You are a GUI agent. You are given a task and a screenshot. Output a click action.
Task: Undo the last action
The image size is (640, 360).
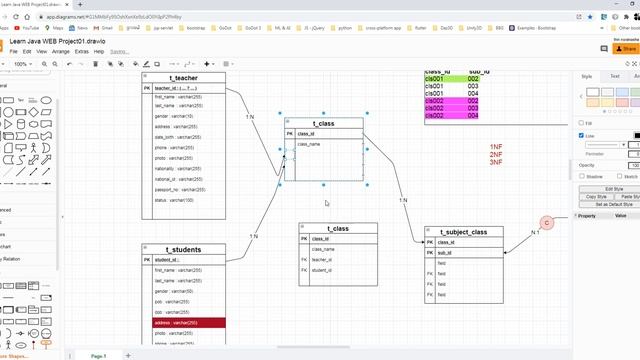[x=69, y=64]
